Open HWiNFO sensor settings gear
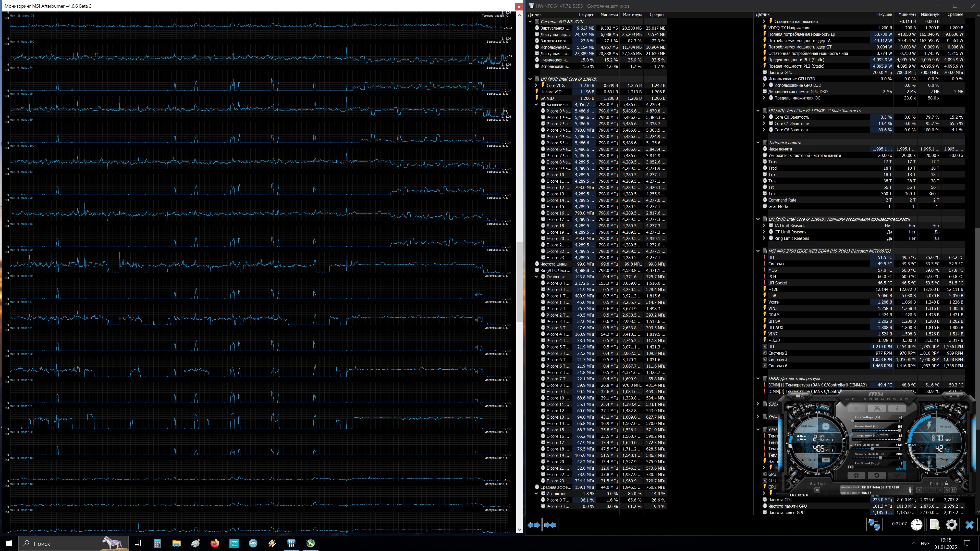The width and height of the screenshot is (980, 551). click(x=951, y=525)
